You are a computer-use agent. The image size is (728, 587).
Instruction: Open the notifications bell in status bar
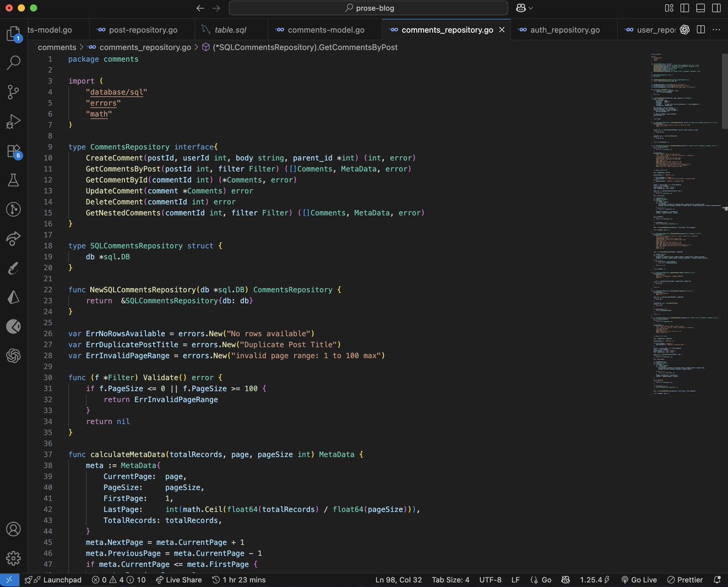pyautogui.click(x=716, y=580)
